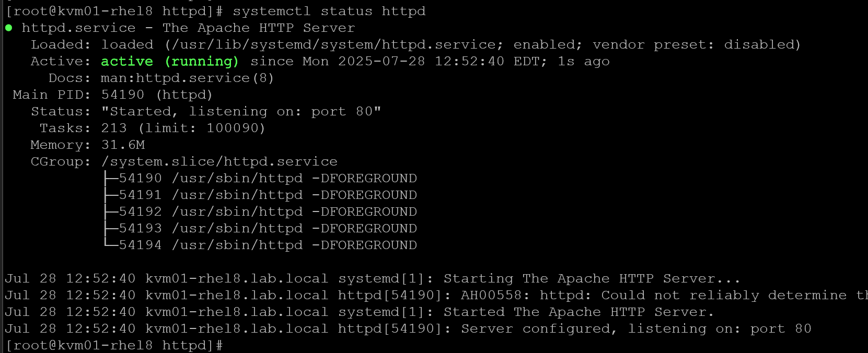Click the man:httpd.service(8) docs reference
The height and width of the screenshot is (353, 868).
(x=187, y=78)
